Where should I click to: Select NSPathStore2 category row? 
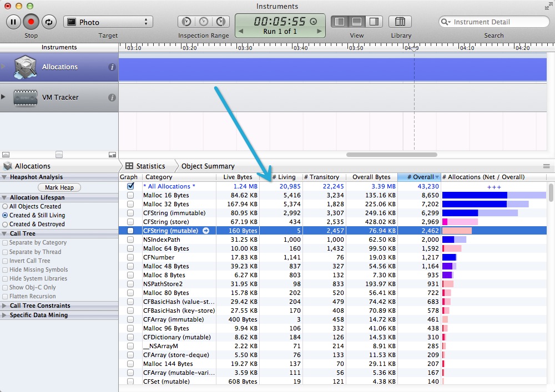(x=332, y=284)
